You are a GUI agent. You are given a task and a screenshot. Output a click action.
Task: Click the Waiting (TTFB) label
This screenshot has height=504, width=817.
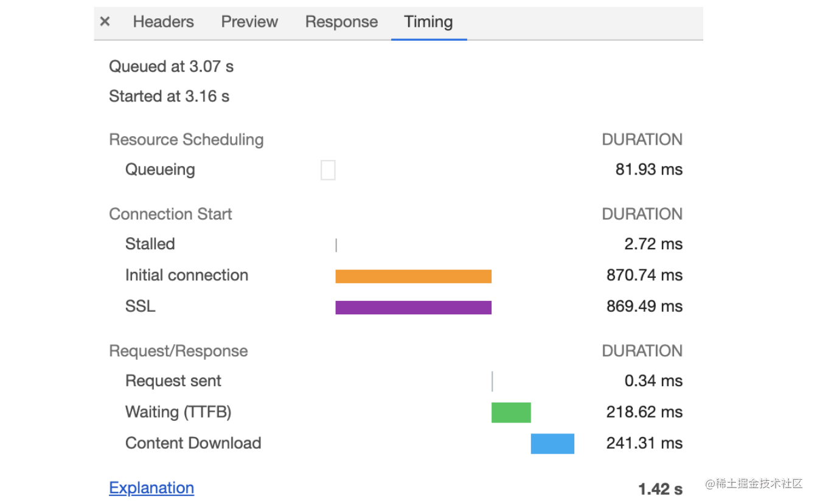tap(178, 412)
